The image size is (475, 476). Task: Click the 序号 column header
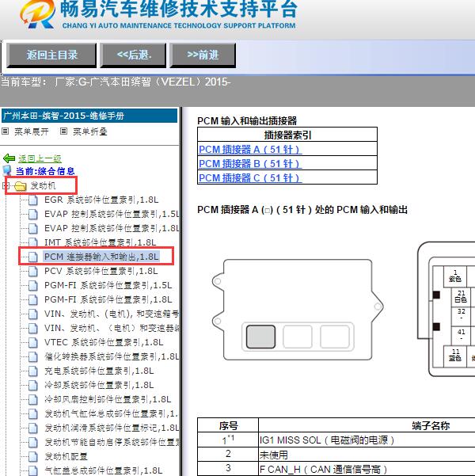tap(228, 425)
